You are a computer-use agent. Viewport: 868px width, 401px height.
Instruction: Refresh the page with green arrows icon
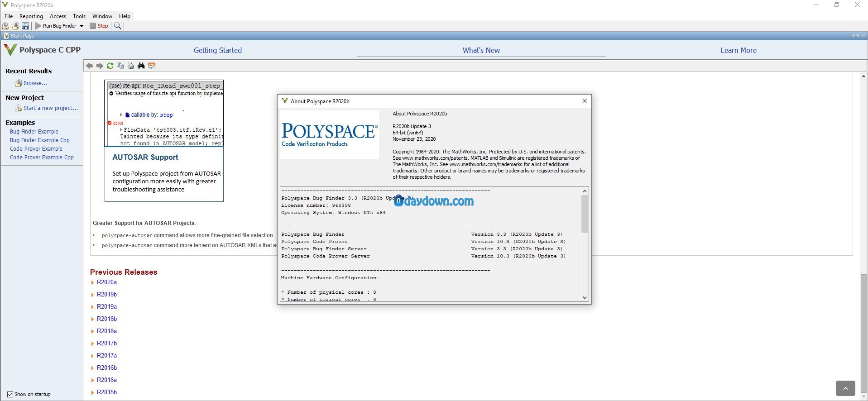[x=110, y=66]
